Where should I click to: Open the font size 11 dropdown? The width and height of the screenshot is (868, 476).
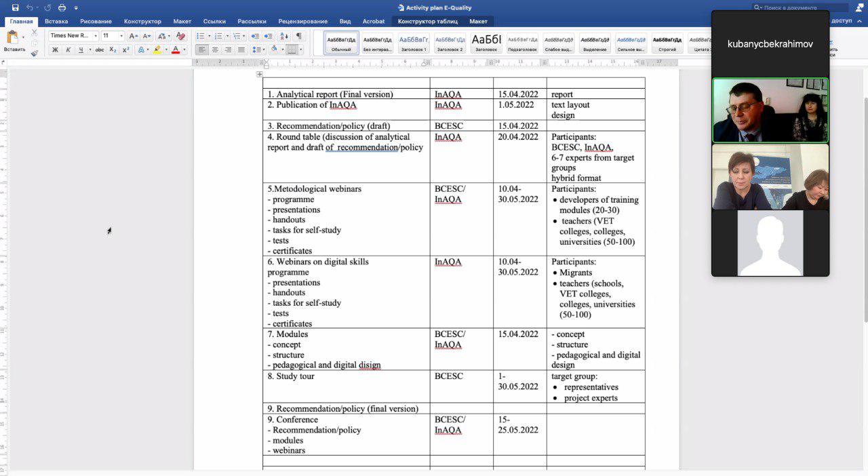121,36
